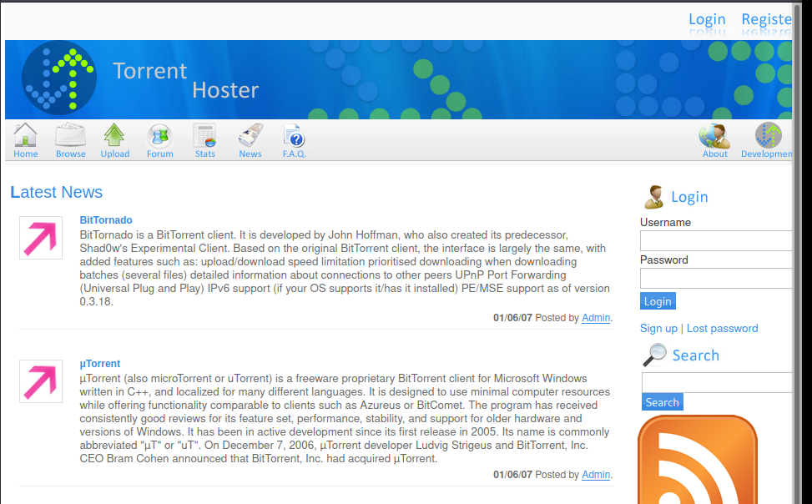
Task: Select the Upload green arrow icon
Action: tap(114, 136)
